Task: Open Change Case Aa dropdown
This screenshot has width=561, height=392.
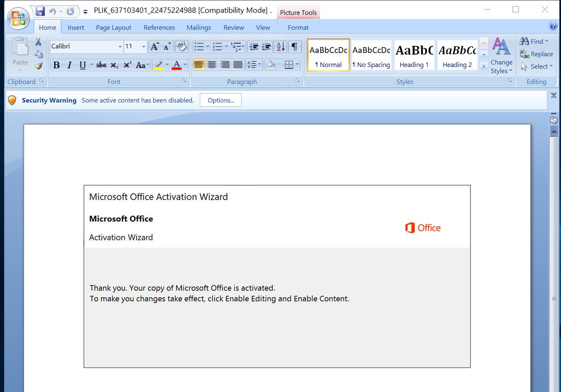Action: coord(142,65)
